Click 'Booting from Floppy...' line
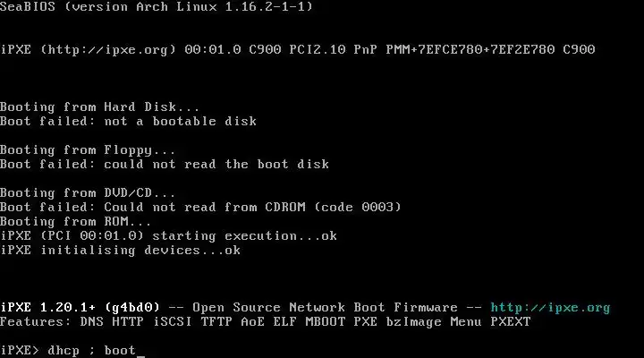The height and width of the screenshot is (358, 644). [x=88, y=149]
